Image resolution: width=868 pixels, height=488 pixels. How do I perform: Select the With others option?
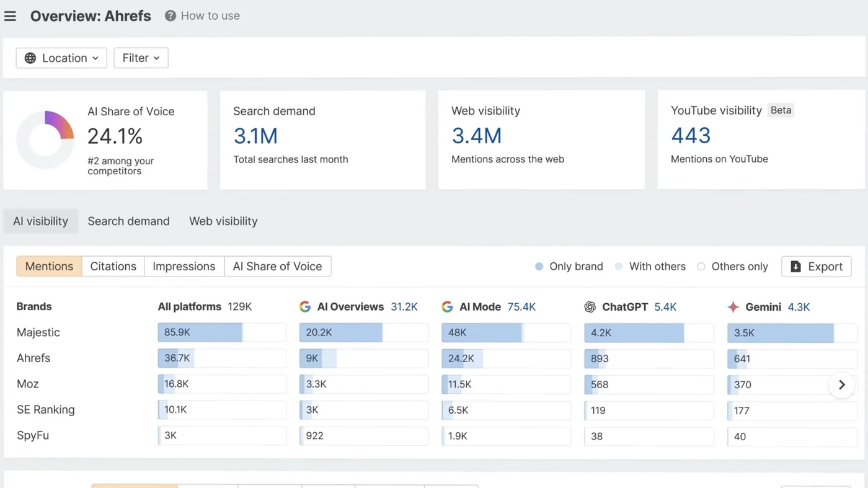click(650, 267)
